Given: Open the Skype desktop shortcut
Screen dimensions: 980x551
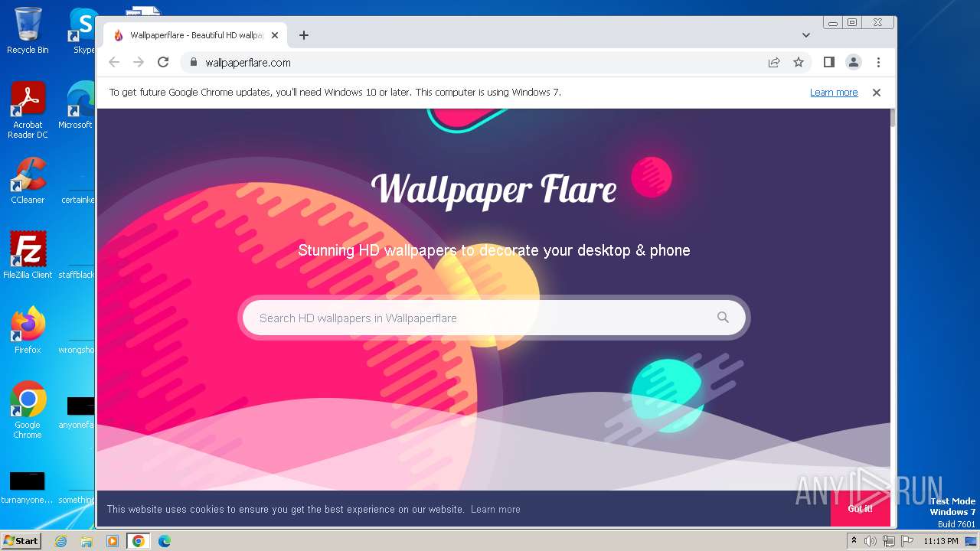Looking at the screenshot, I should pyautogui.click(x=81, y=31).
